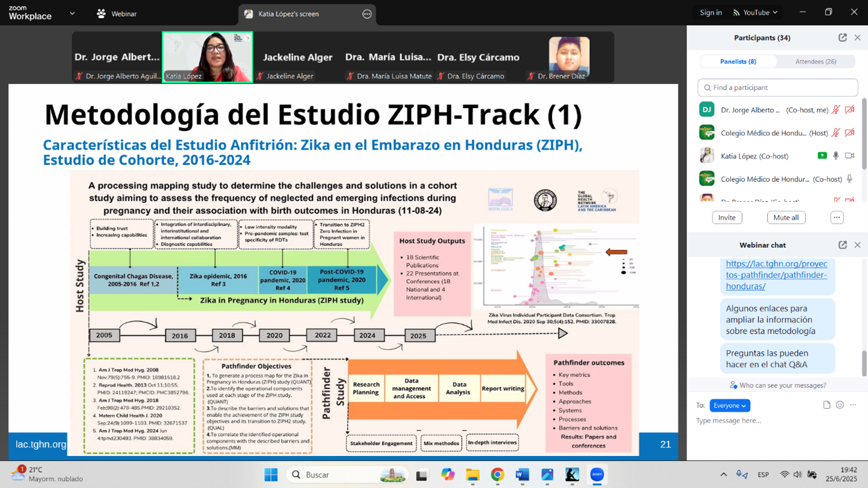The image size is (868, 488).
Task: Click the Buscar taskbar search box
Action: coord(347,475)
